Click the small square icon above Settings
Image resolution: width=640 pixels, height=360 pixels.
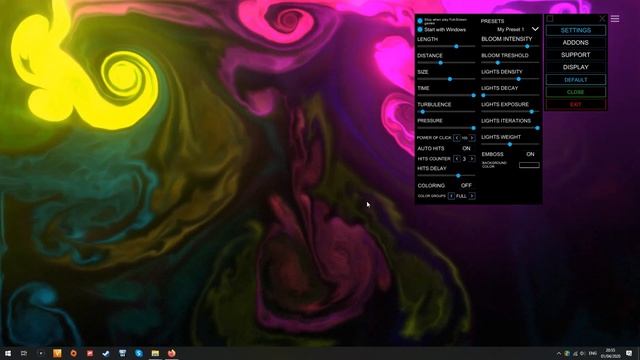click(550, 19)
